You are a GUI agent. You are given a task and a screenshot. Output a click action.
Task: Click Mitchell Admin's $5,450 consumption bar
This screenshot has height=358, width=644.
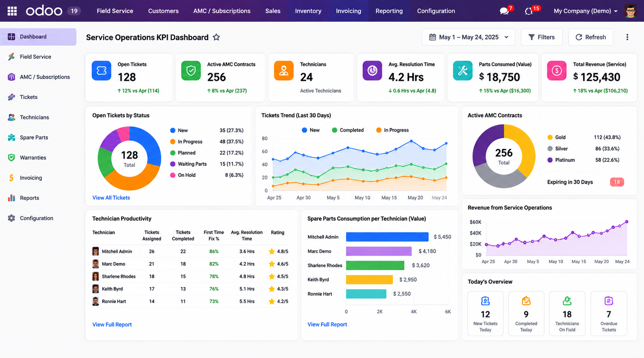387,237
